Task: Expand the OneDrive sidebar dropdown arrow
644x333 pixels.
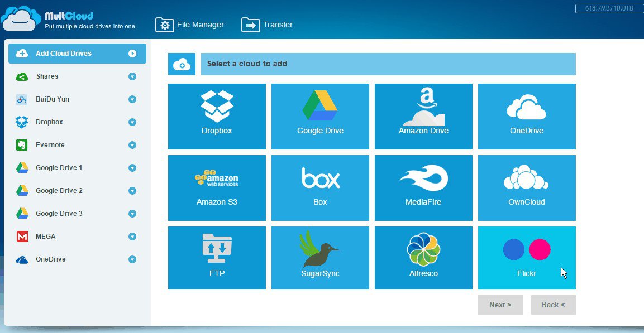Action: point(132,259)
